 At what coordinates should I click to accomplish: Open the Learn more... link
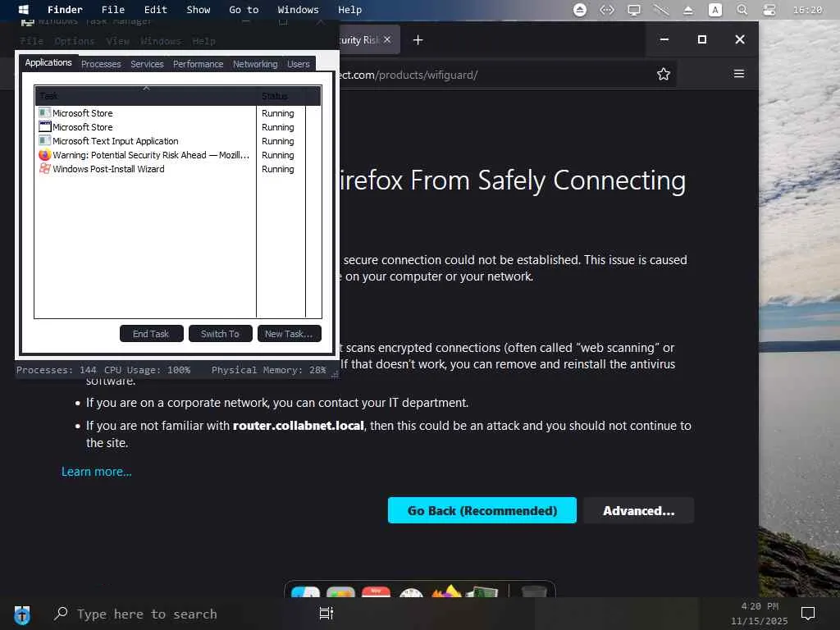point(97,472)
